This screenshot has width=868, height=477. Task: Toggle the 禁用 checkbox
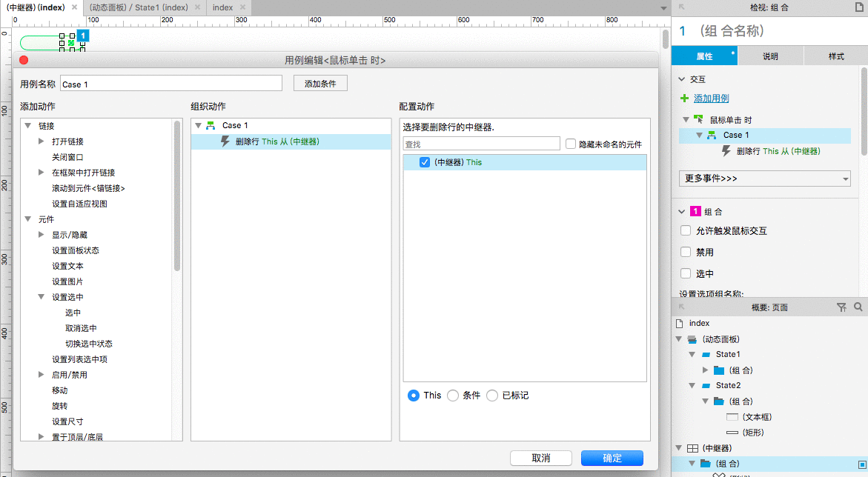click(x=686, y=252)
